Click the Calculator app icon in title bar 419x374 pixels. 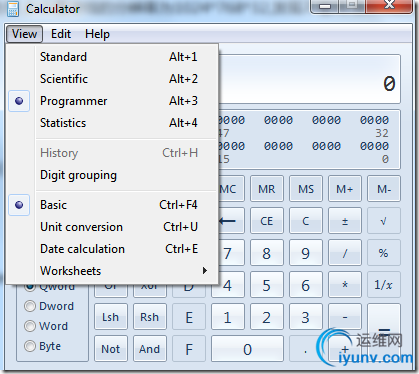coord(13,9)
